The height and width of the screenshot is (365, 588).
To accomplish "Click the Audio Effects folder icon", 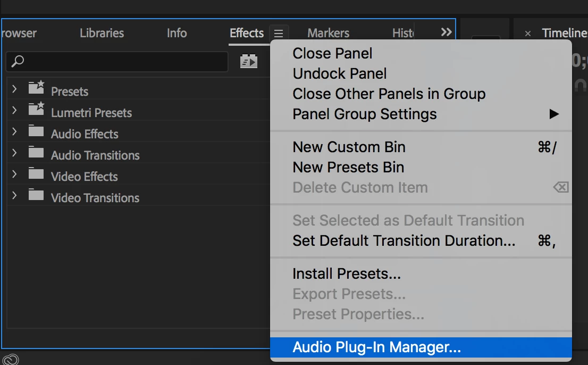I will click(x=36, y=131).
